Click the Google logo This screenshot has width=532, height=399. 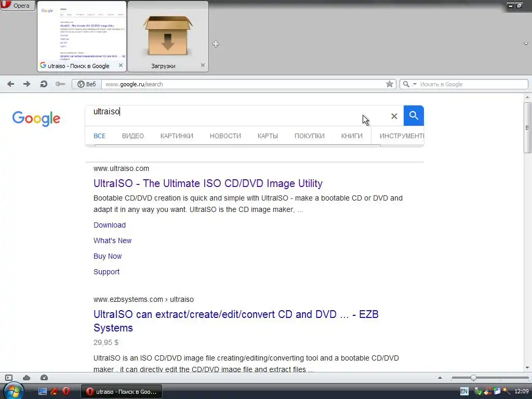36,118
